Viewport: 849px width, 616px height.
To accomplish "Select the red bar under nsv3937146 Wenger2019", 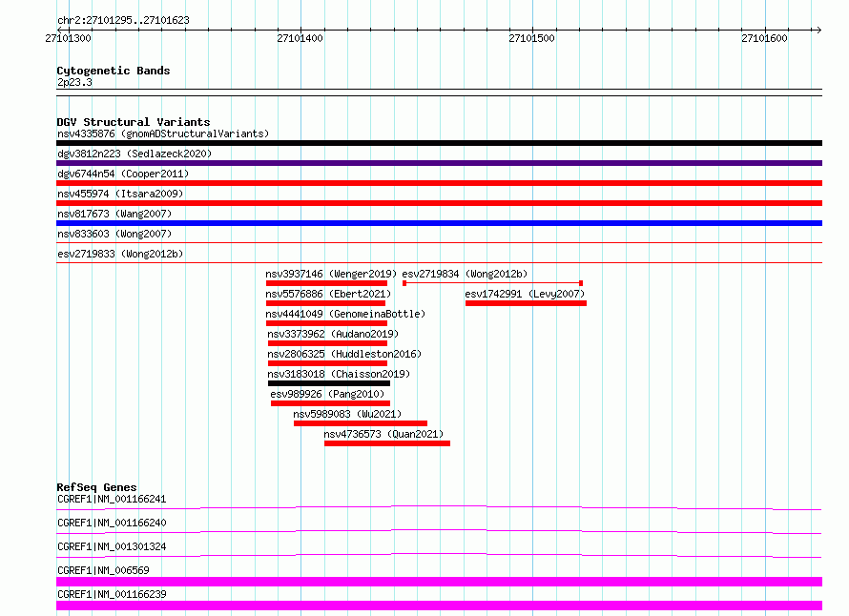I will point(326,283).
